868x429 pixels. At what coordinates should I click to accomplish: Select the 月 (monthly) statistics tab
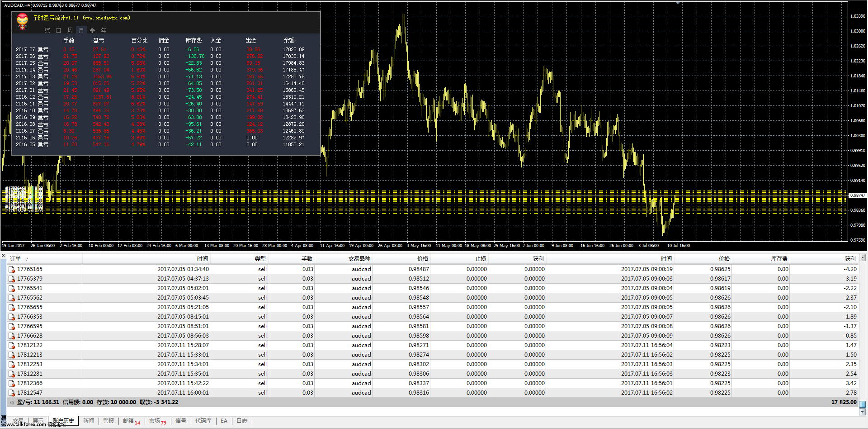click(81, 30)
